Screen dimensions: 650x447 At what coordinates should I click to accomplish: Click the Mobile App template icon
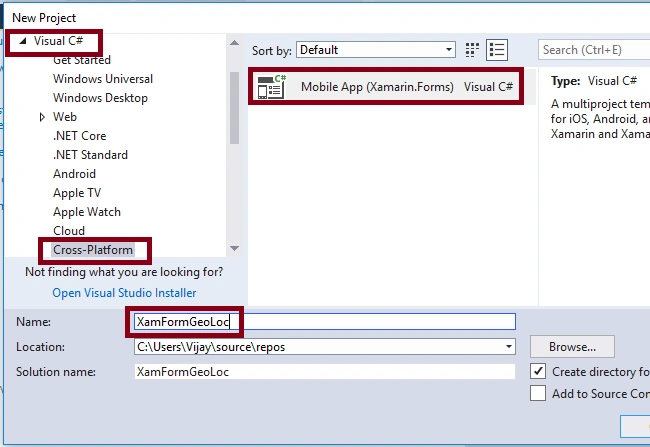pos(272,87)
